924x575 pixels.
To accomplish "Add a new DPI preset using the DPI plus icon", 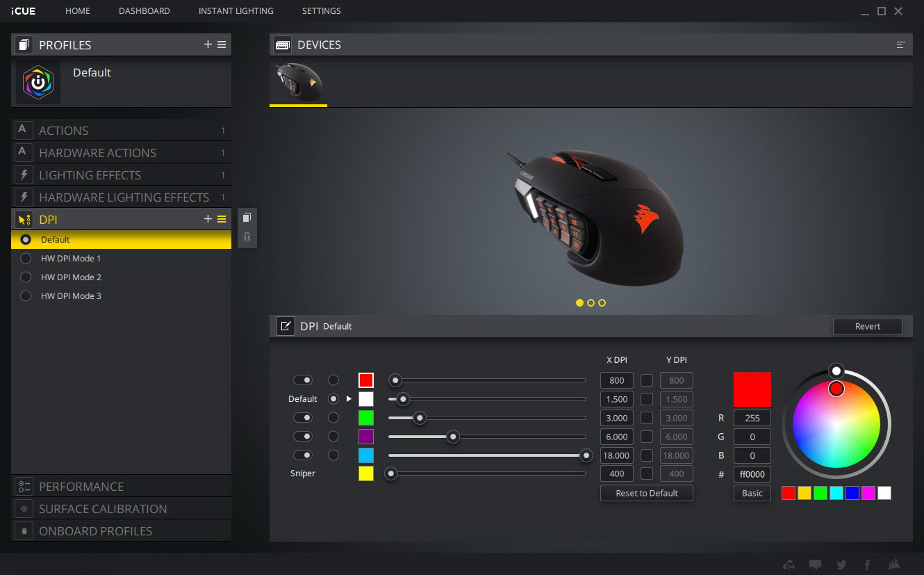I will pos(208,219).
